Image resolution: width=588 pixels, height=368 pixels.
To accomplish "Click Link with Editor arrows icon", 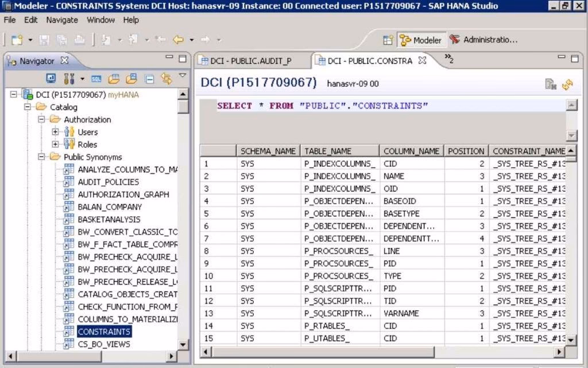I will pyautogui.click(x=167, y=78).
